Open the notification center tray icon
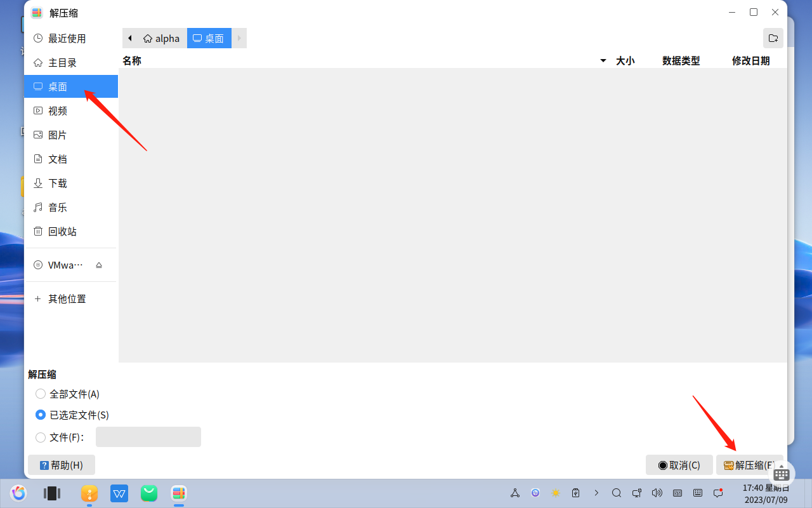Viewport: 812px width, 508px height. click(x=718, y=493)
